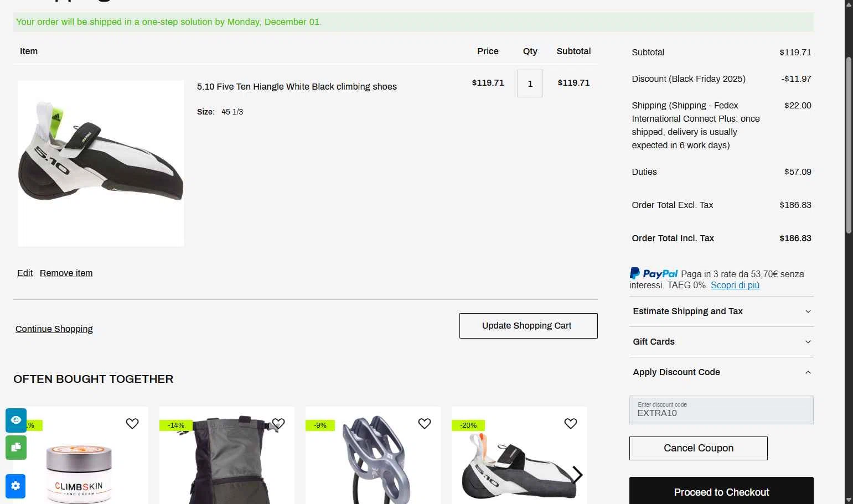Click the page vertical scrollbar thumb

pyautogui.click(x=849, y=145)
